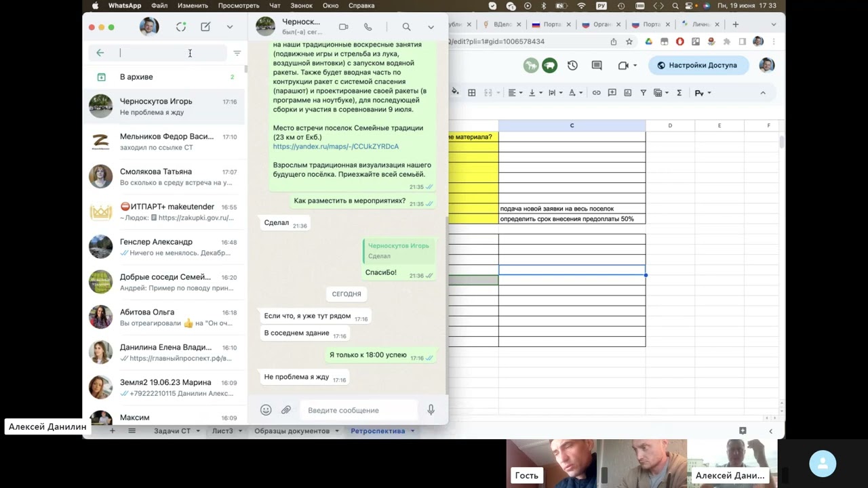Click quoted reply from Черноскутов Игорь

tap(398, 251)
